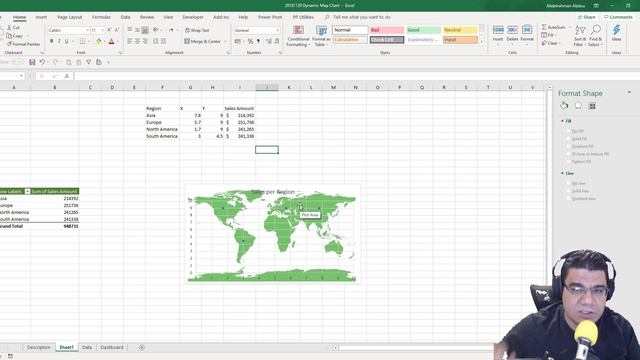
Task: Increase font size with the larger A icon
Action: pyautogui.click(x=109, y=30)
